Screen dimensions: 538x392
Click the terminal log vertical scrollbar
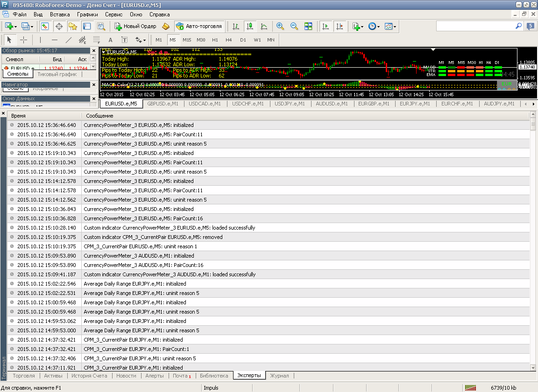(533, 241)
